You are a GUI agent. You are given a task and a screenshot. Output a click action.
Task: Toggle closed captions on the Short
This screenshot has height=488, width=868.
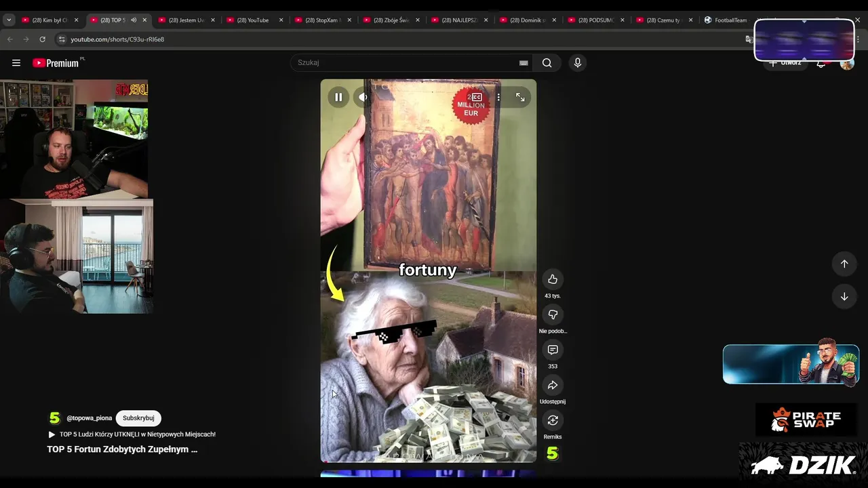pyautogui.click(x=476, y=97)
